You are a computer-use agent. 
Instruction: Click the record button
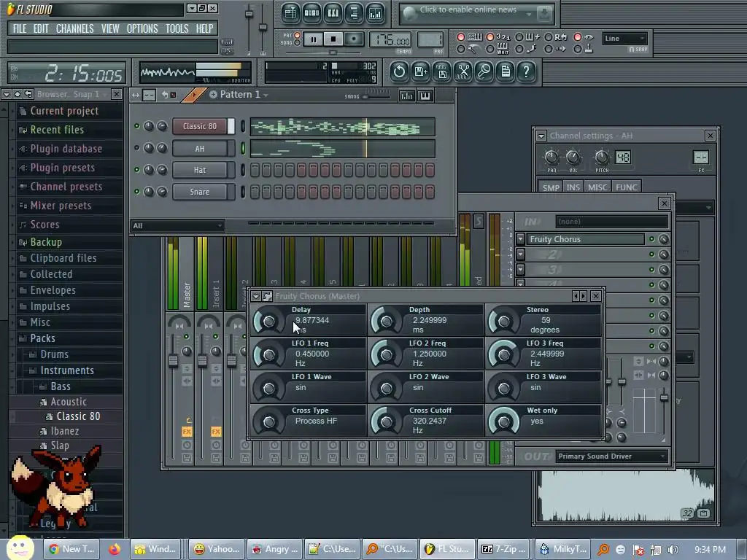point(354,39)
